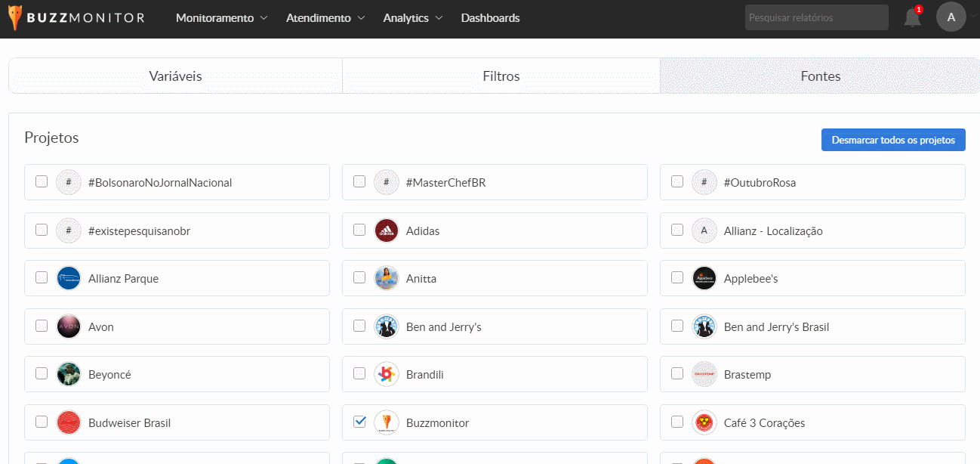The width and height of the screenshot is (980, 464).
Task: Click the Brandili colorful logo
Action: (386, 374)
